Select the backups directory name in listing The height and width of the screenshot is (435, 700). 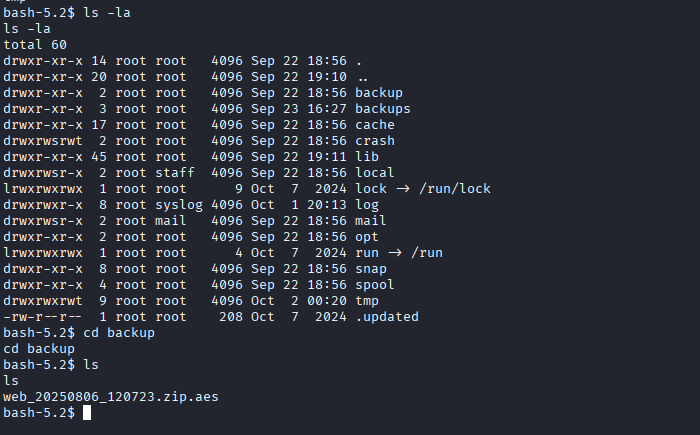pos(383,108)
